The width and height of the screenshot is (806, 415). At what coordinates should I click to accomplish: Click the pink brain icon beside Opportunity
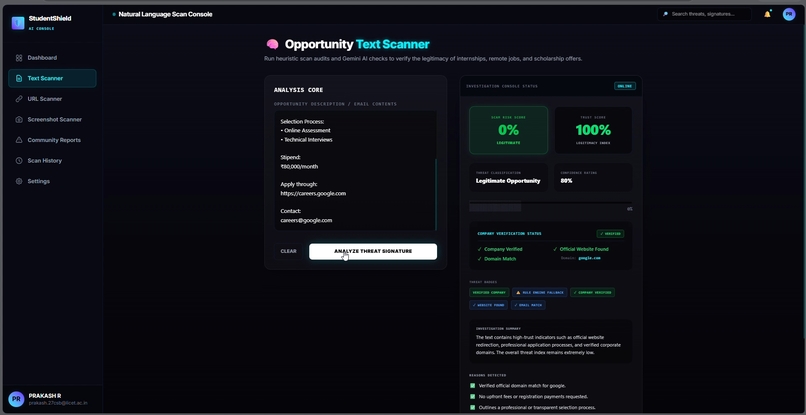pyautogui.click(x=272, y=44)
